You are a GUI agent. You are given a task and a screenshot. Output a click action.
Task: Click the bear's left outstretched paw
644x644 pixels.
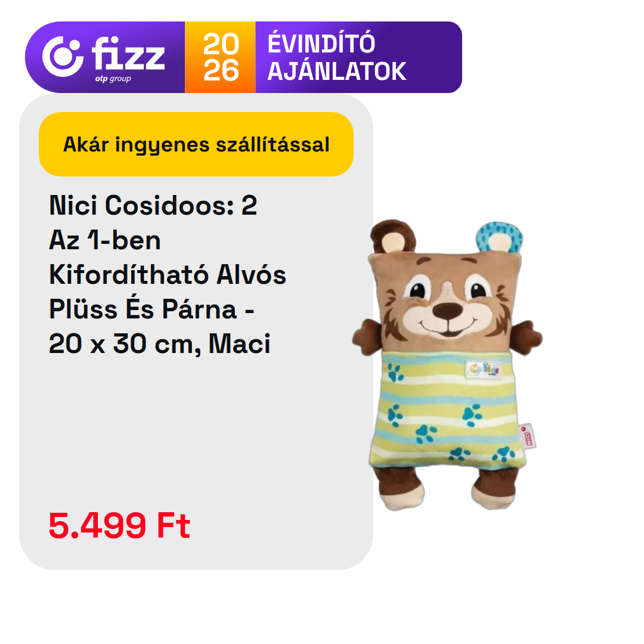[367, 337]
